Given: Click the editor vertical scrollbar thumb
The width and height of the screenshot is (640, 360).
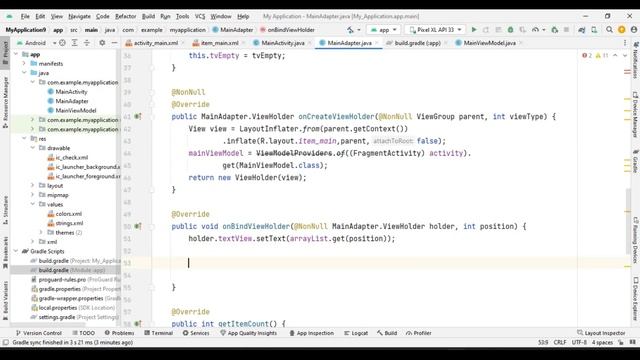Looking at the screenshot, I should (x=628, y=220).
